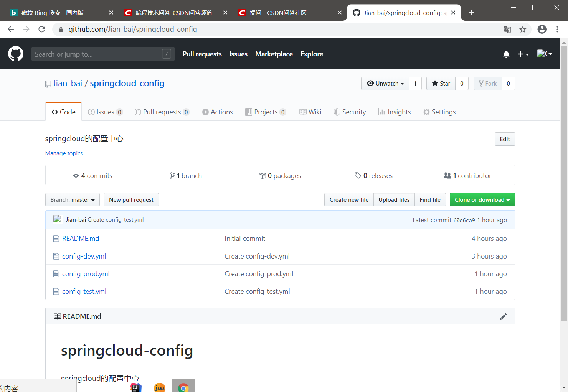This screenshot has width=568, height=392.
Task: View the 1 branch link
Action: pos(186,176)
